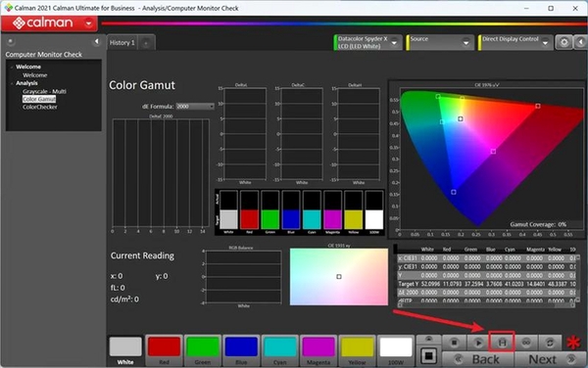Click the Target Y row in data table
The height and width of the screenshot is (368, 588).
pyautogui.click(x=486, y=284)
